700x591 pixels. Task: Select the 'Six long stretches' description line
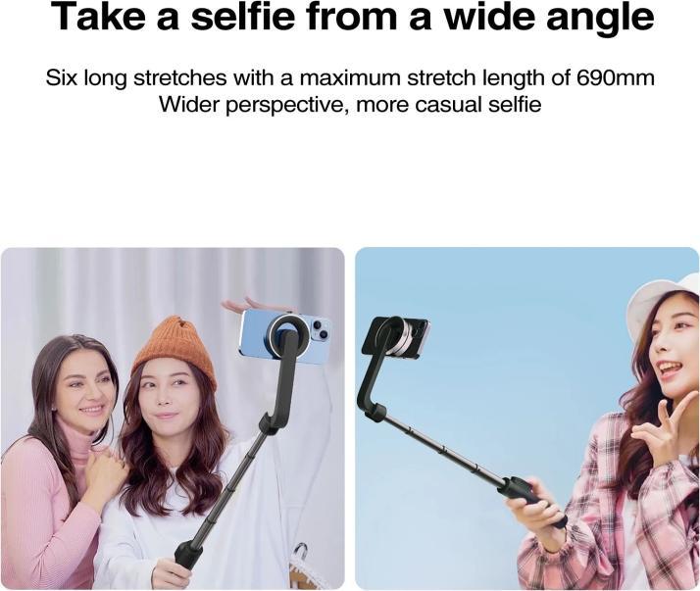click(350, 78)
